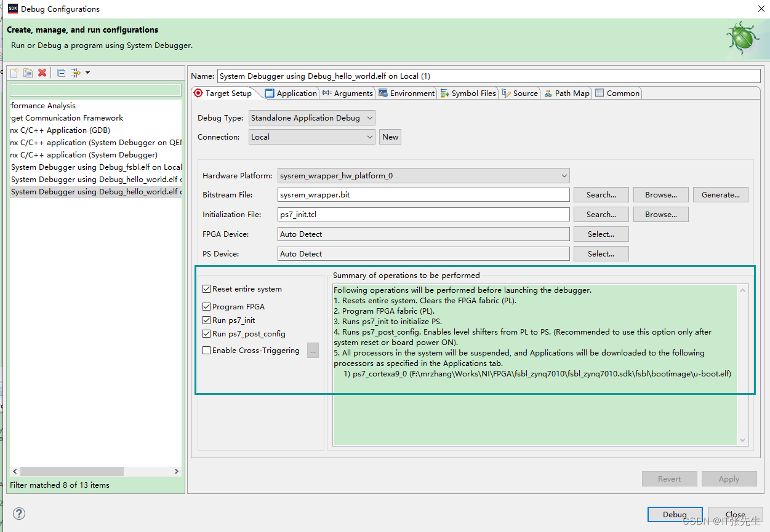Disable the Run ps7_init option

pyautogui.click(x=207, y=320)
